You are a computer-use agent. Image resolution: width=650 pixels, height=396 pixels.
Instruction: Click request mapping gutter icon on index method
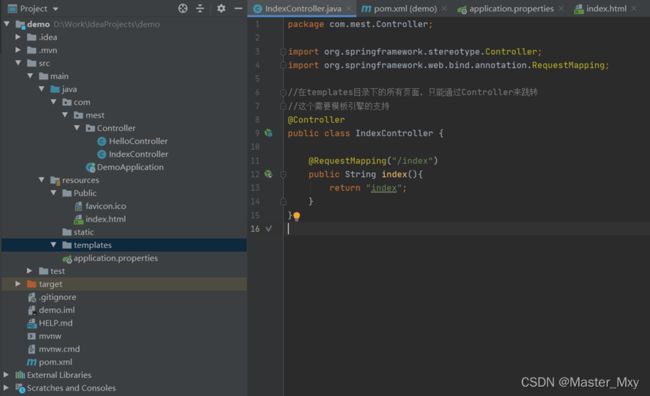[269, 174]
